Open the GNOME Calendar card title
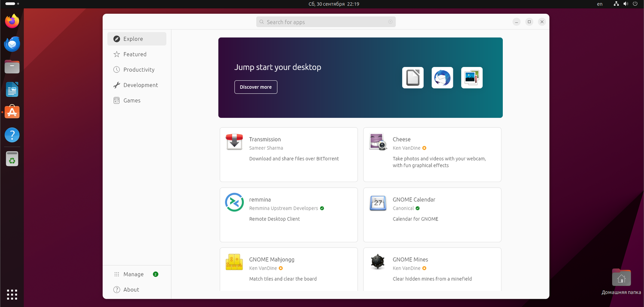This screenshot has height=307, width=644. pos(414,200)
